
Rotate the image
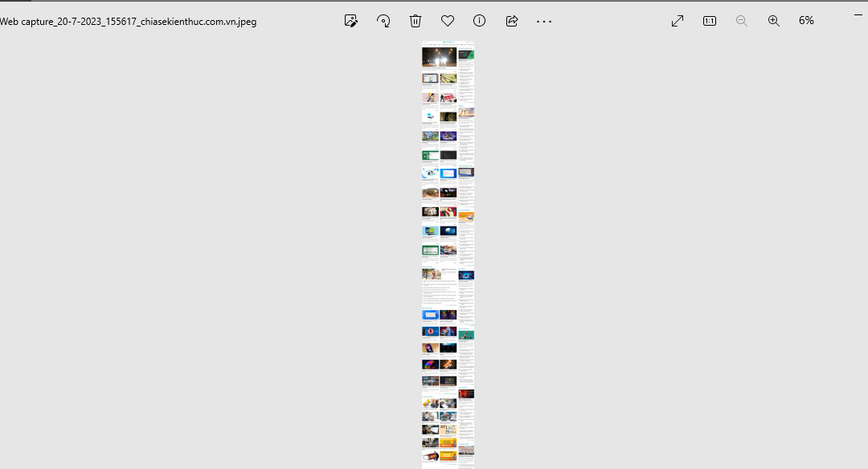tap(383, 21)
